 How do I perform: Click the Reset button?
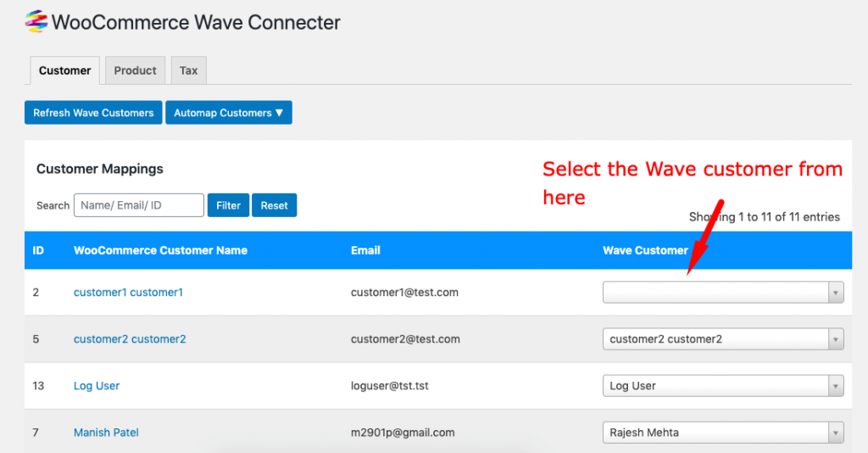click(274, 205)
